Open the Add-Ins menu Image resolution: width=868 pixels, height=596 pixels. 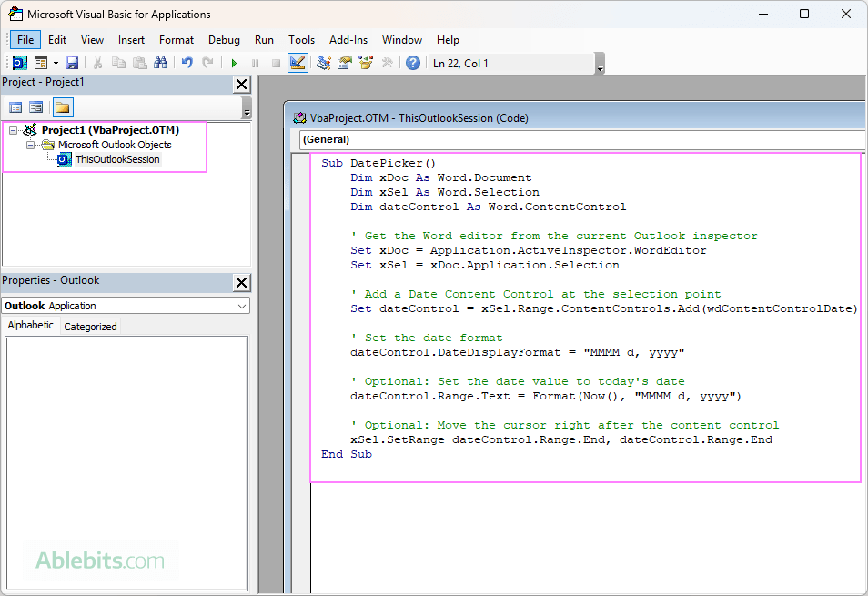tap(348, 40)
